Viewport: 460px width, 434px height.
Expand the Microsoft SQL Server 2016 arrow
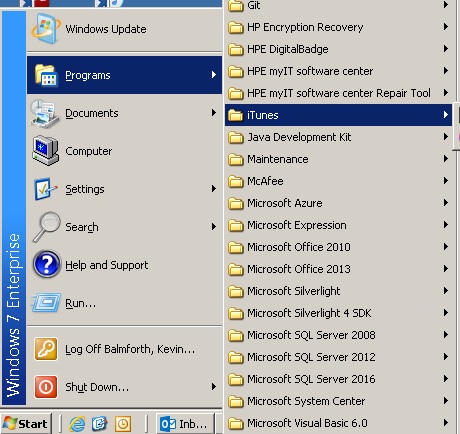[446, 379]
